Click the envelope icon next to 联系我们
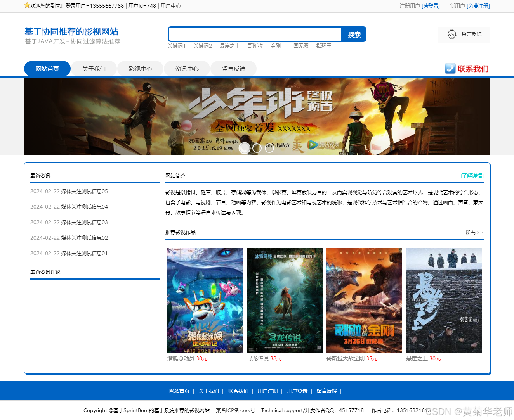 450,69
